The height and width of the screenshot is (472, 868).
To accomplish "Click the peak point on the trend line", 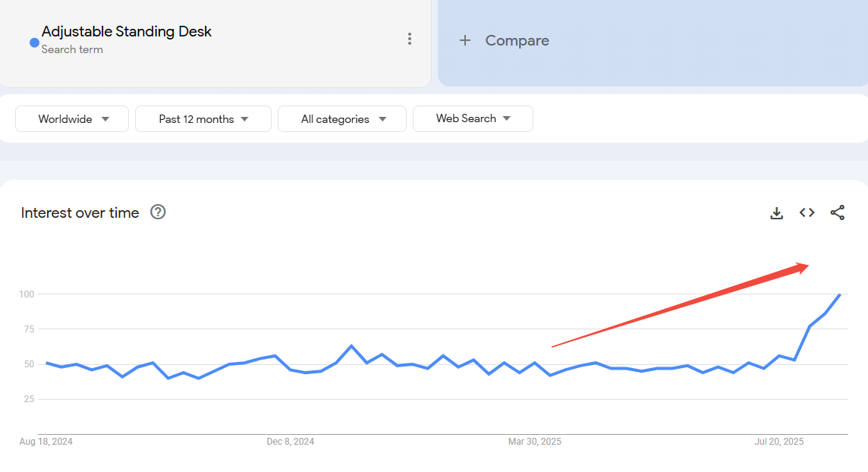I will (839, 294).
